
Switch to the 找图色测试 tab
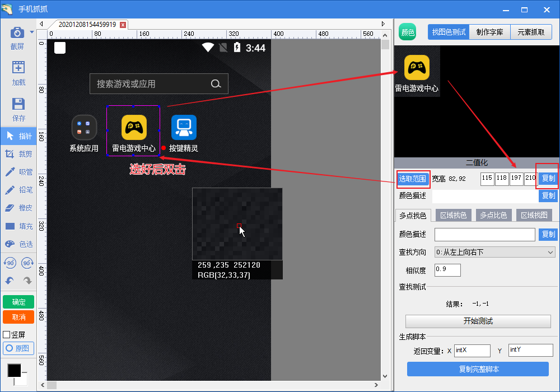449,32
